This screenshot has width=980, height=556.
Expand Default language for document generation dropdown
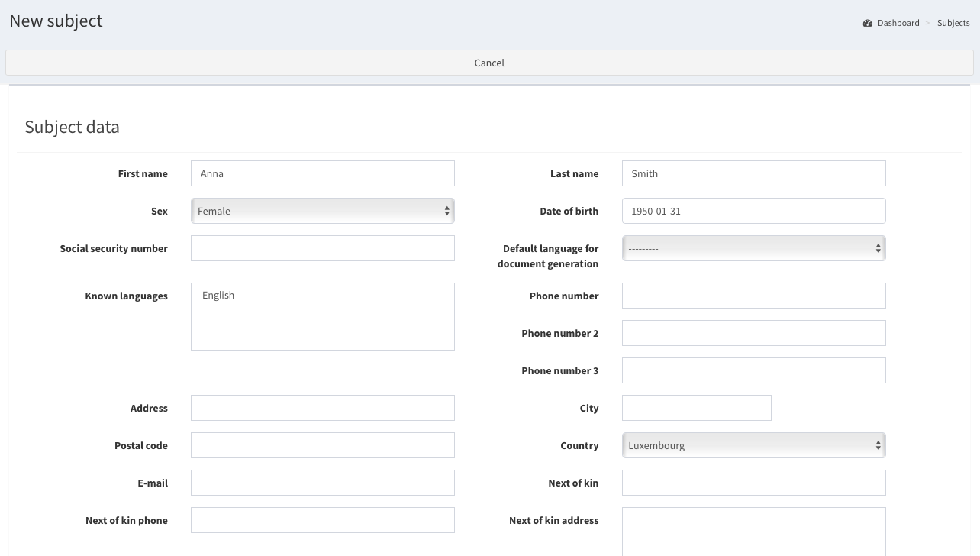[x=753, y=248]
